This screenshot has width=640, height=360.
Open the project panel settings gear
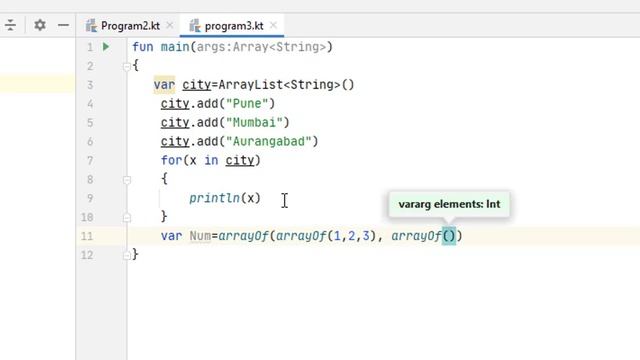point(40,25)
